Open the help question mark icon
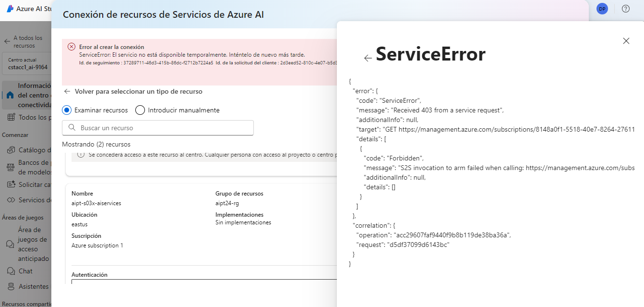 point(626,9)
